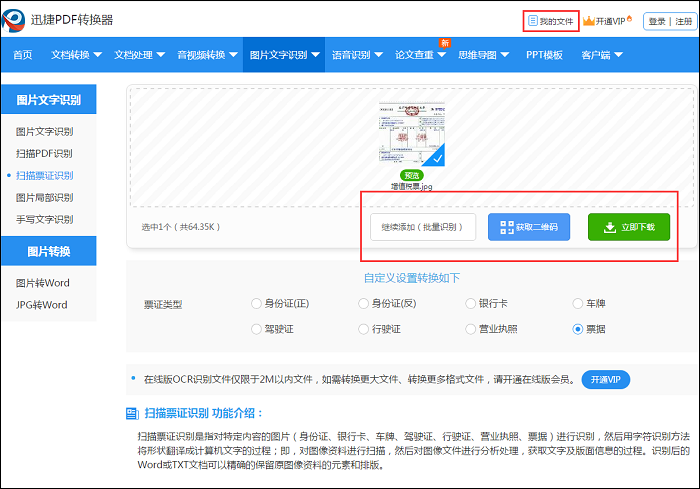Click the QR code icon on 获取二维码
This screenshot has width=700, height=489.
click(506, 227)
